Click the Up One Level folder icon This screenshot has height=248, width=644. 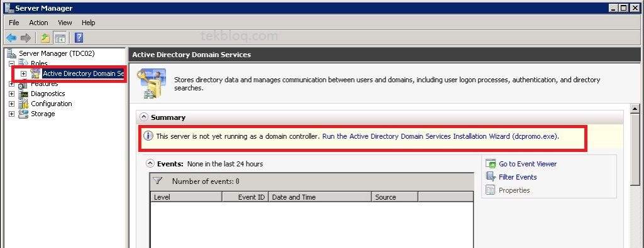(x=45, y=38)
